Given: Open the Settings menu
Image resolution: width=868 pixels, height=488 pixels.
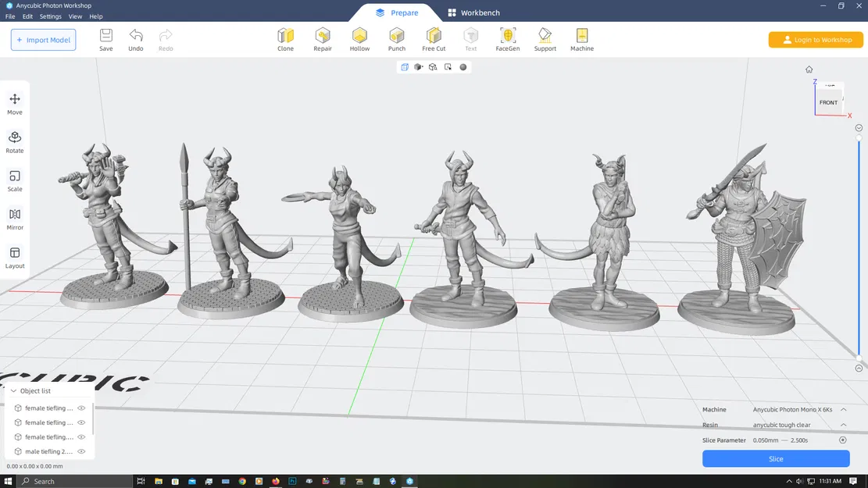Looking at the screenshot, I should [x=49, y=16].
